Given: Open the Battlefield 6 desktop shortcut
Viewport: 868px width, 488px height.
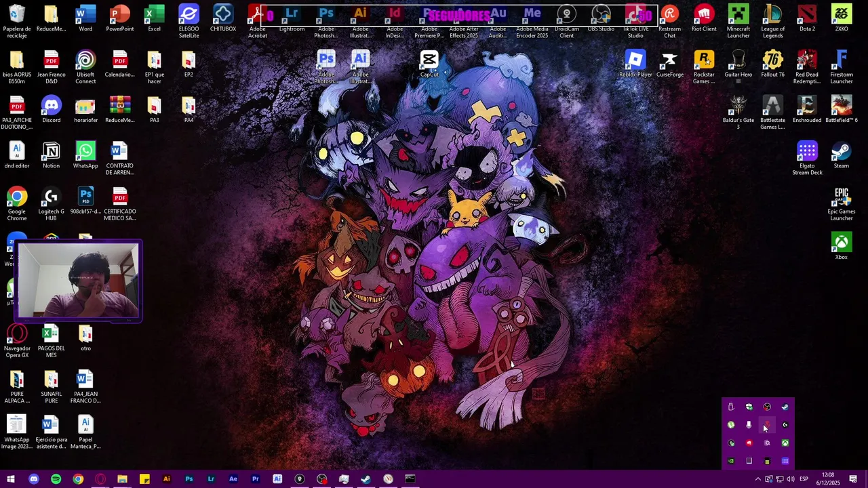Looking at the screenshot, I should [842, 109].
